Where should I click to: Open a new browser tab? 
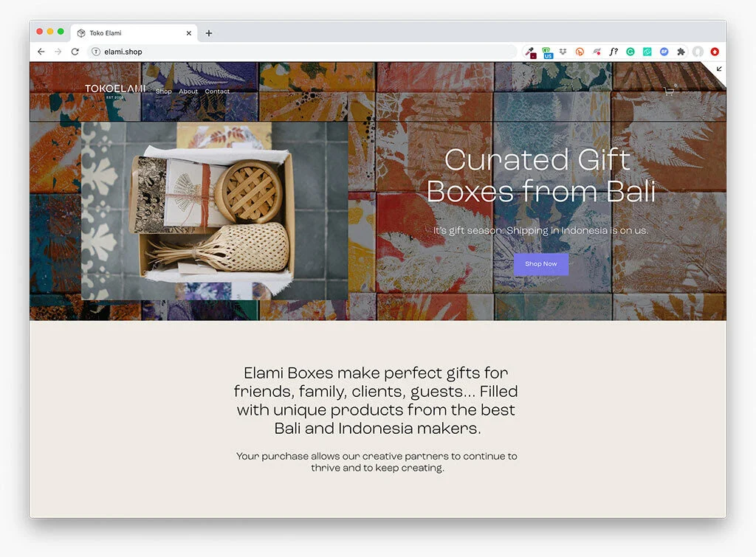[209, 33]
